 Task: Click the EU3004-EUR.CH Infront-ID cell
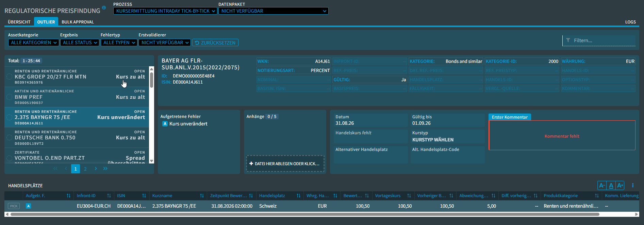[x=94, y=206]
